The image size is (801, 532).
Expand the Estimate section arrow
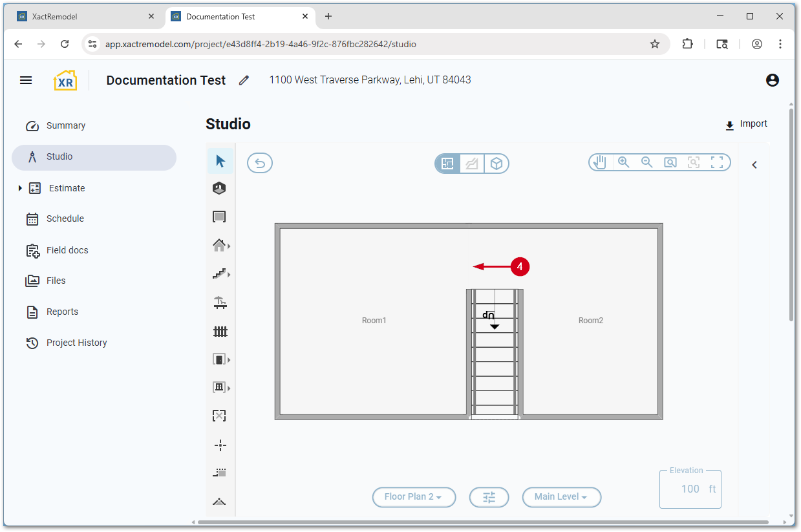coord(20,188)
